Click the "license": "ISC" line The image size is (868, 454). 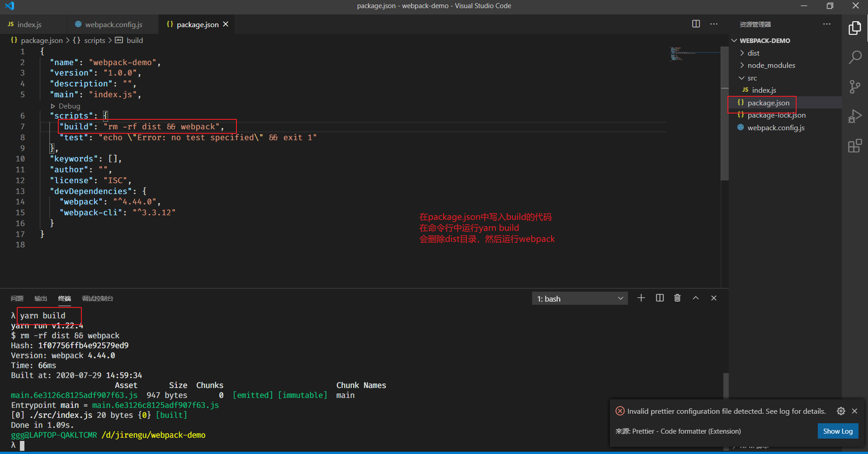(x=90, y=180)
